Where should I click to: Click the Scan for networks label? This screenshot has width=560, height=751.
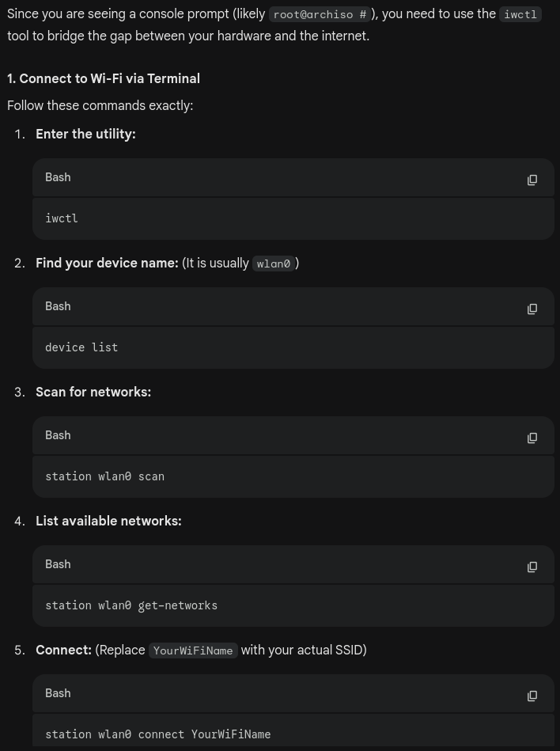coord(93,392)
